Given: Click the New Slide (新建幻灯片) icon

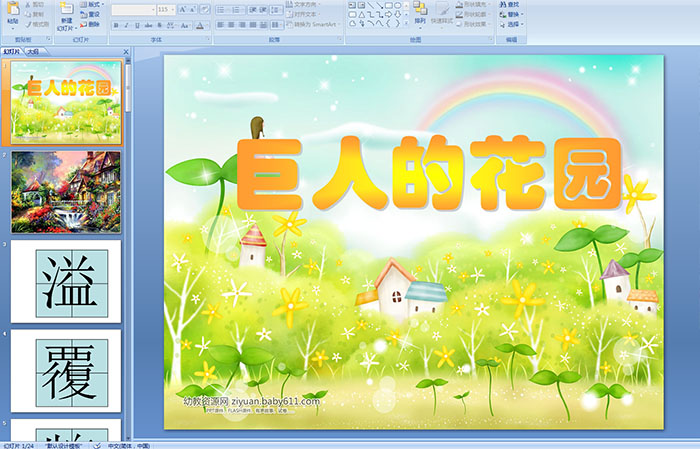Looking at the screenshot, I should click(67, 8).
